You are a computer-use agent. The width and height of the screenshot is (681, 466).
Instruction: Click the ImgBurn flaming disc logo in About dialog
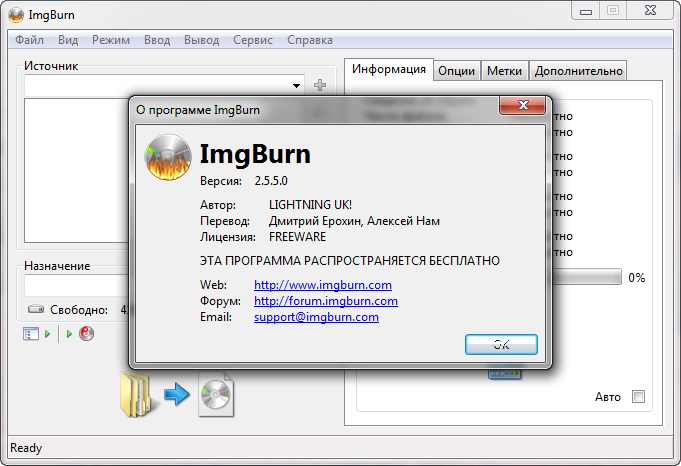tap(168, 157)
